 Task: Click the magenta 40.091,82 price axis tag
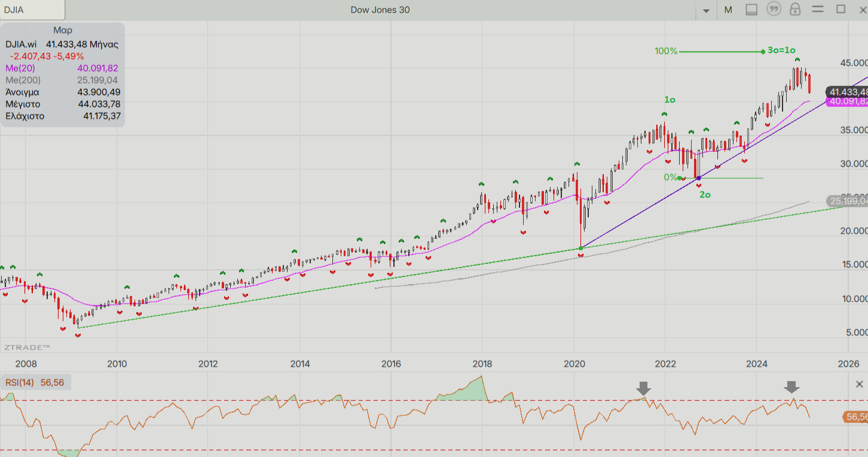[847, 102]
